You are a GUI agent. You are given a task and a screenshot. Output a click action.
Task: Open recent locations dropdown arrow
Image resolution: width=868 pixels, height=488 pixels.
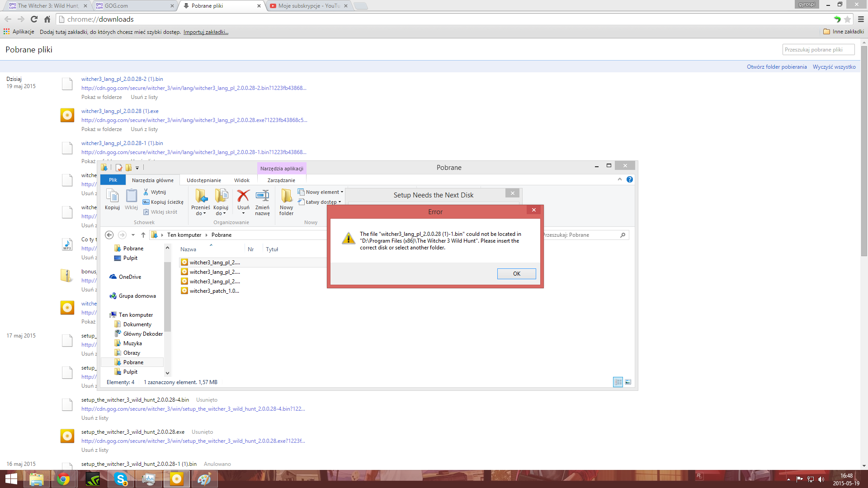(x=133, y=235)
